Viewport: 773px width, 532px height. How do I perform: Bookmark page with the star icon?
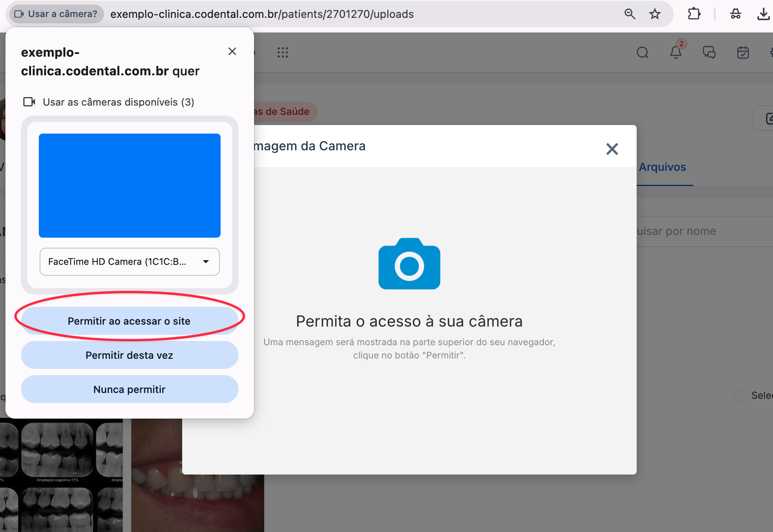(655, 14)
